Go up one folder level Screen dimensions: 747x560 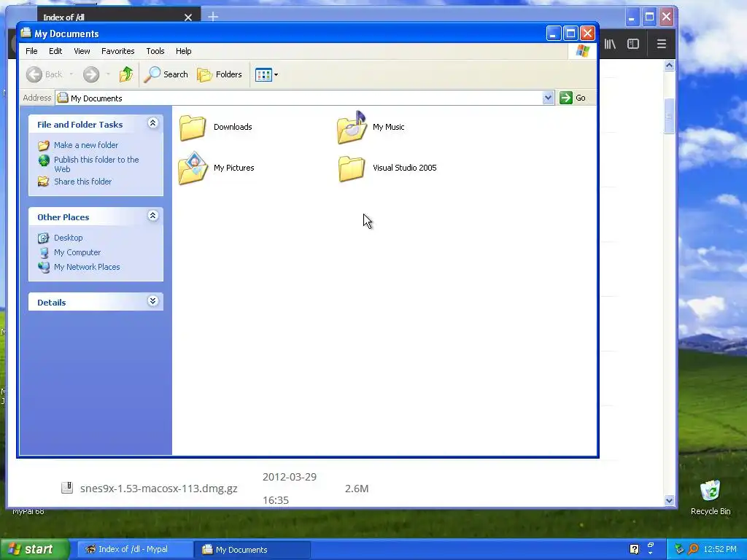click(x=126, y=74)
